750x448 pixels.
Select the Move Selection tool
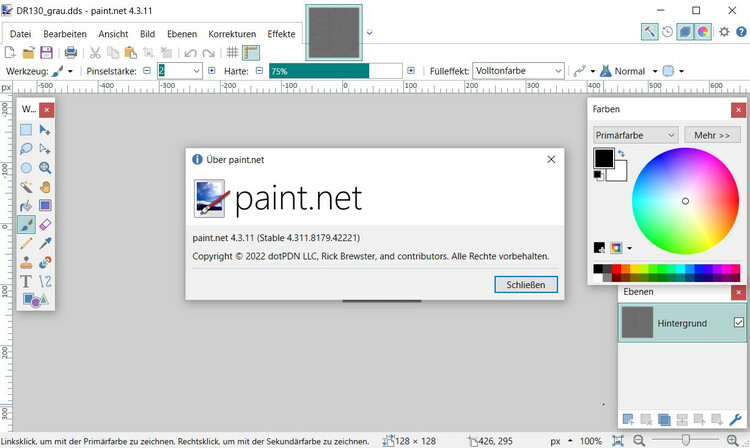tap(45, 149)
